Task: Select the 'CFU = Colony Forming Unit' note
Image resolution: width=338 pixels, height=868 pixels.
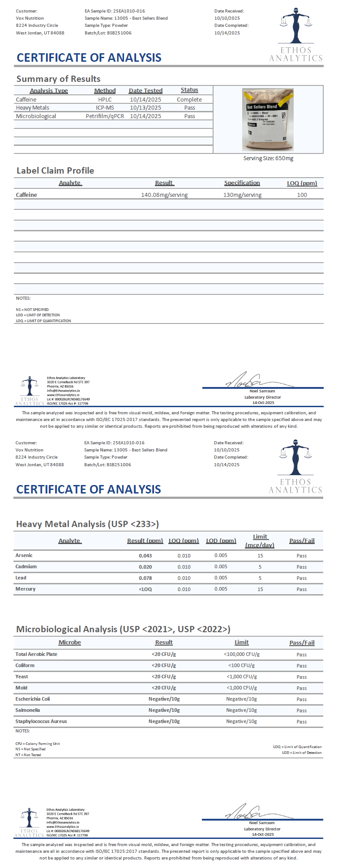Action: [x=38, y=744]
